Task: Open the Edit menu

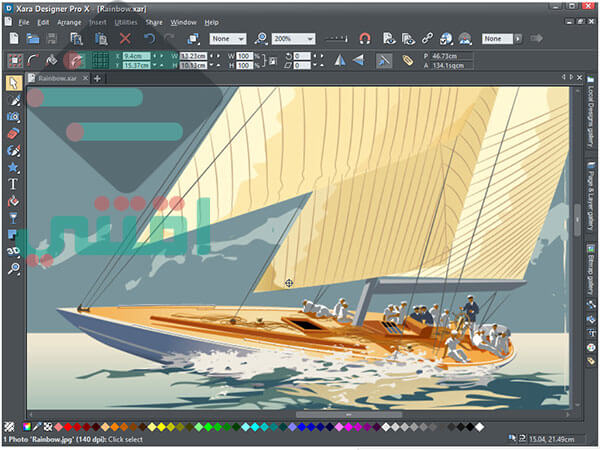Action: (x=43, y=22)
